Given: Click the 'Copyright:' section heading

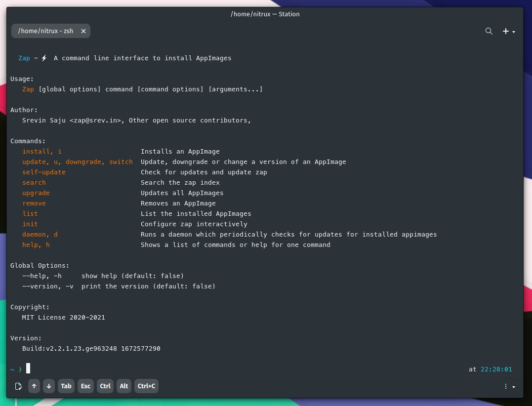Looking at the screenshot, I should click(x=30, y=307).
